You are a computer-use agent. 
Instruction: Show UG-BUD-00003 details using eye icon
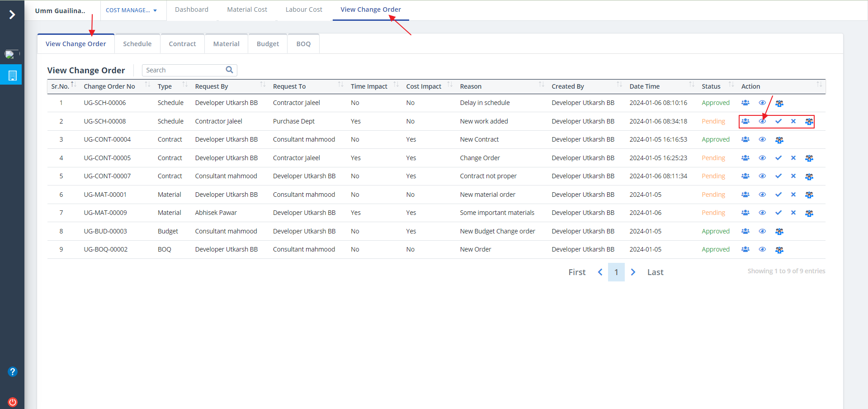(x=762, y=231)
